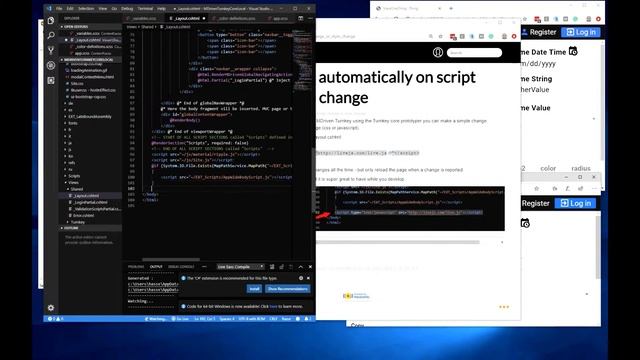Switch to the DEBUG CONSOLE panel tab

click(181, 267)
